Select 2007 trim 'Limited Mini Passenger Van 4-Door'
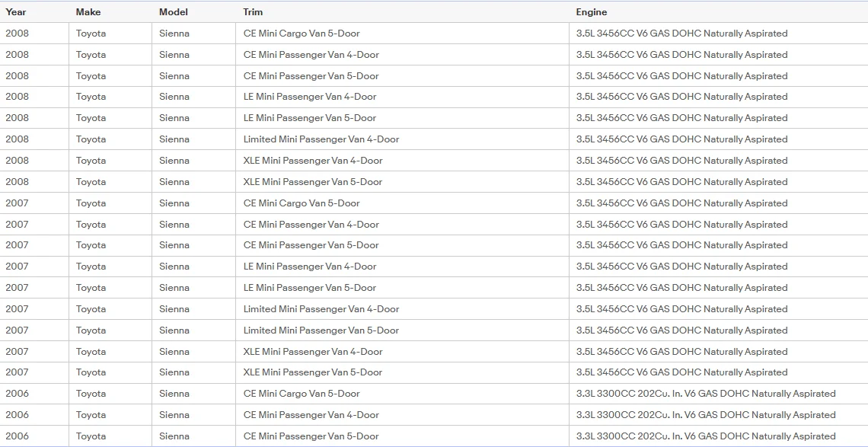The width and height of the screenshot is (868, 447). click(321, 309)
